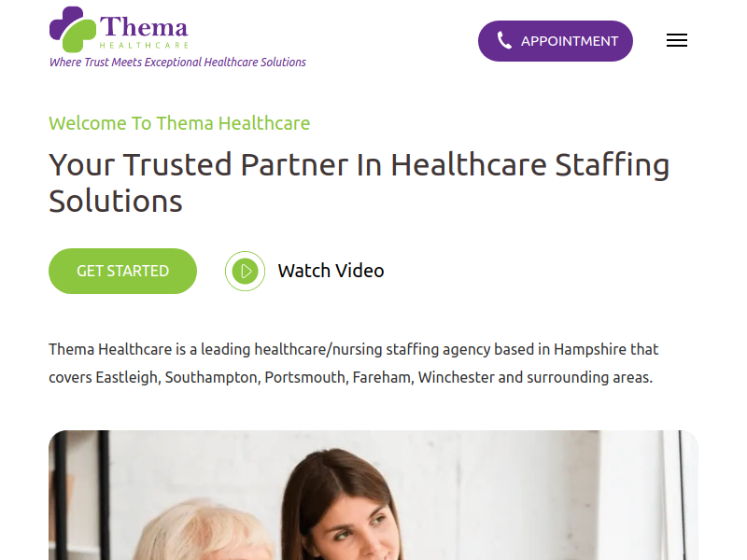Image resolution: width=747 pixels, height=560 pixels.
Task: Play the video using green play icon
Action: [245, 271]
